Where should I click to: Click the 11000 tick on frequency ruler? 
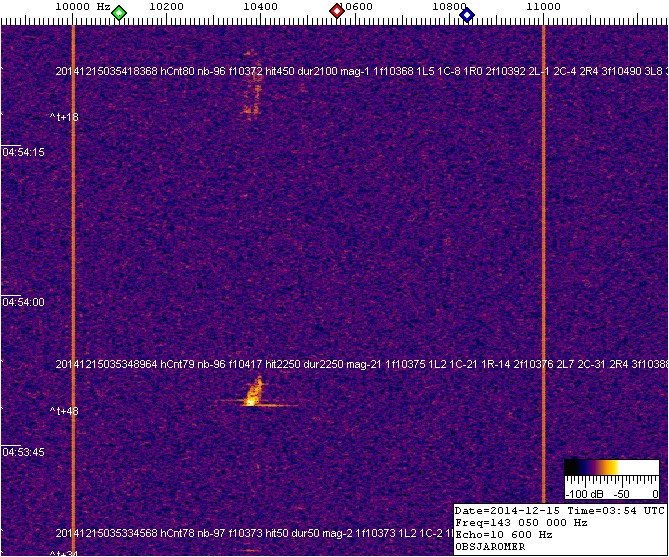point(543,7)
